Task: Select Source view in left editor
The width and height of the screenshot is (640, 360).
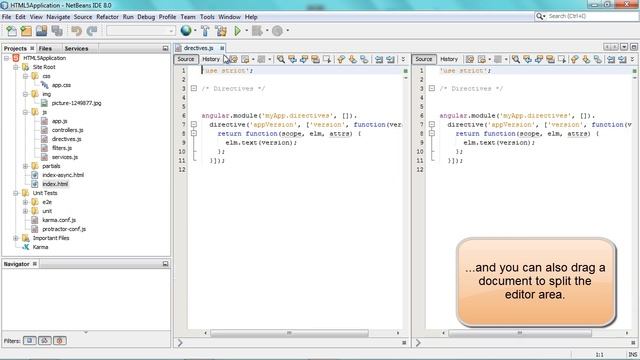Action: tap(186, 59)
